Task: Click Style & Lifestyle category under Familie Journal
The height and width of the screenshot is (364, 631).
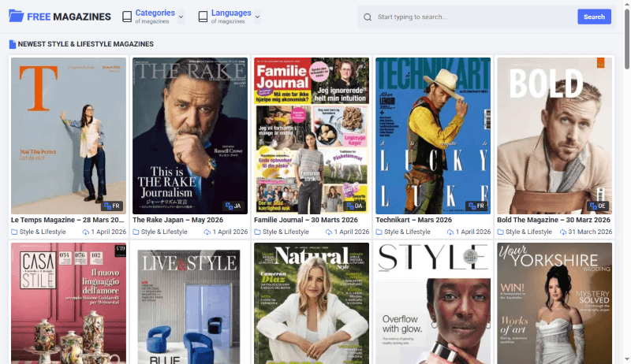Action: 286,232
